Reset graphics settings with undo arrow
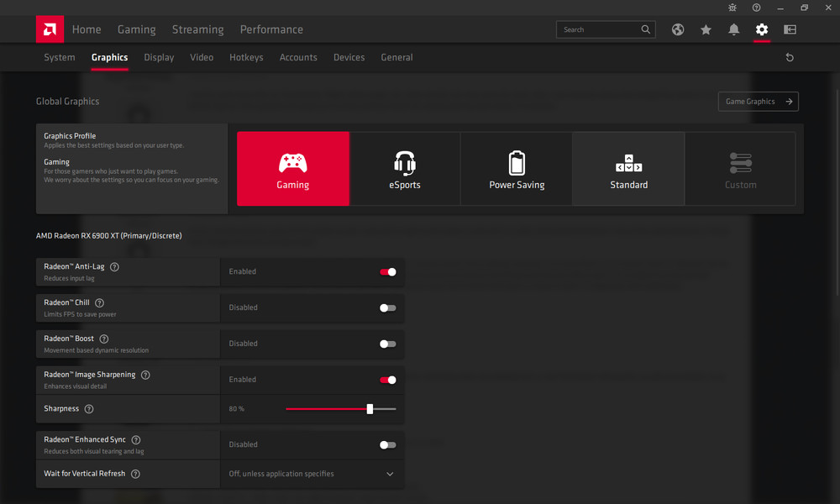 click(789, 58)
